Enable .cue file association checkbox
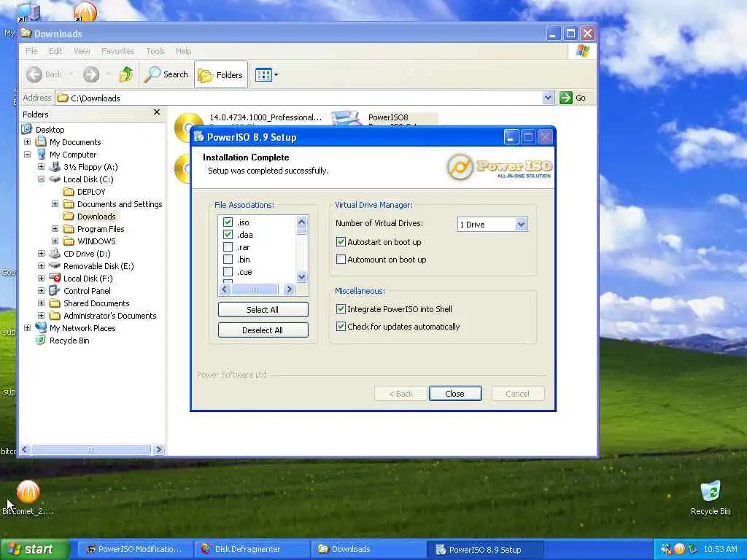 pyautogui.click(x=228, y=272)
